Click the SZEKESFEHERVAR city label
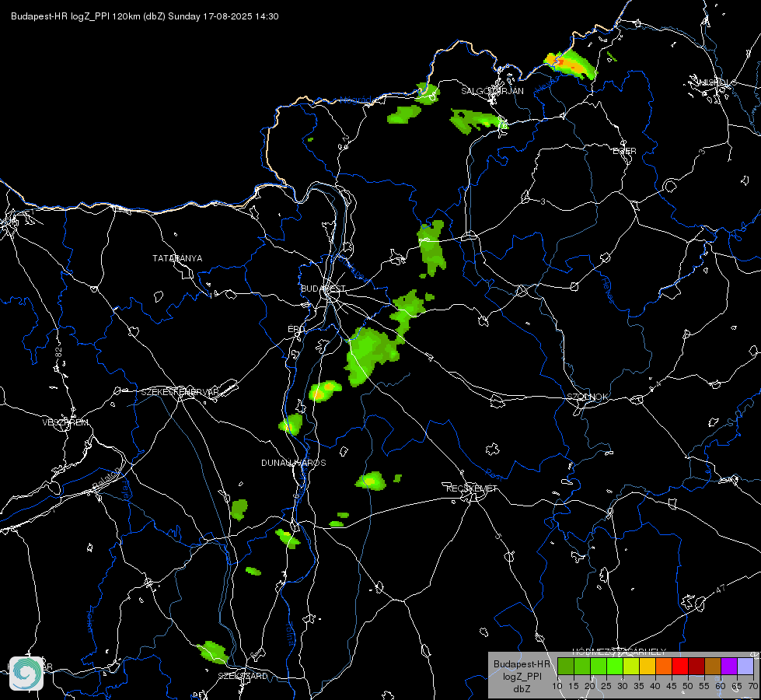The image size is (761, 700). pos(180,392)
